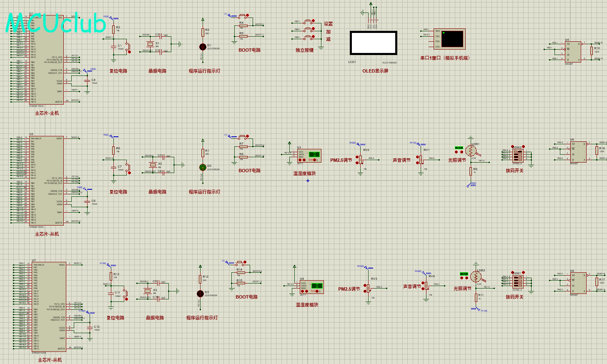Screen dimensions: 607x364
Task: Toggle the BOOT switch above R14
Action: coord(241,263)
